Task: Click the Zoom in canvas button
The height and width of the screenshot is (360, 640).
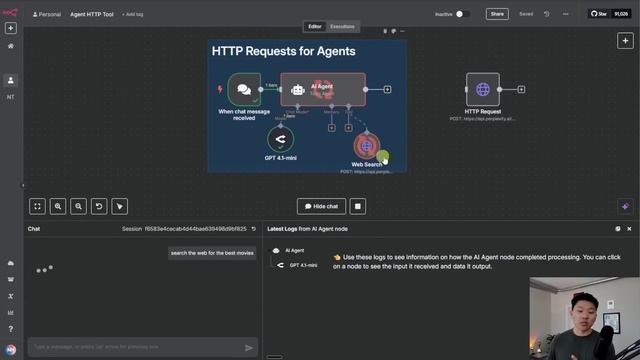Action: click(58, 207)
